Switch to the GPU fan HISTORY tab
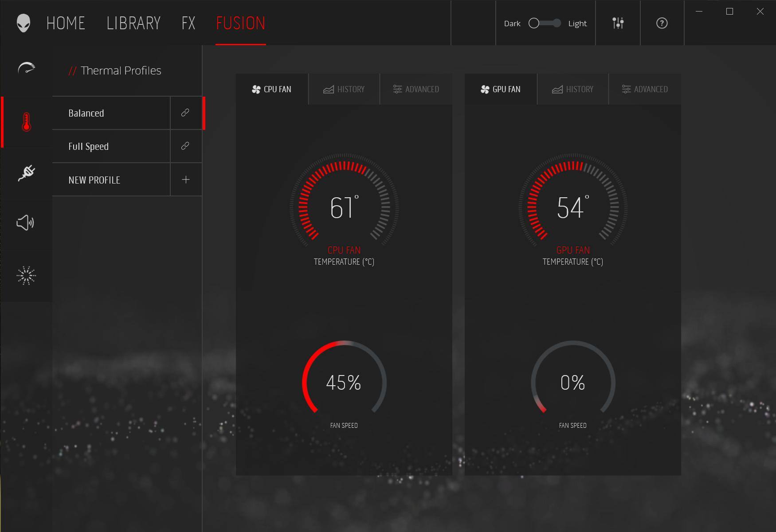 (572, 89)
